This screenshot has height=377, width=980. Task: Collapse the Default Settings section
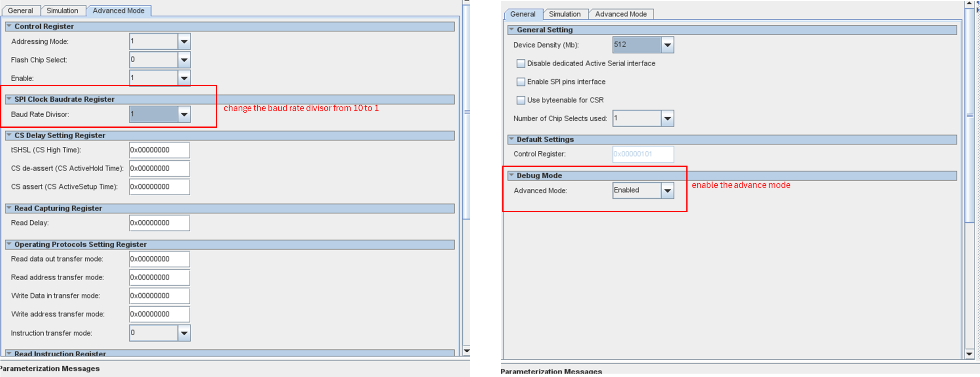click(x=511, y=139)
